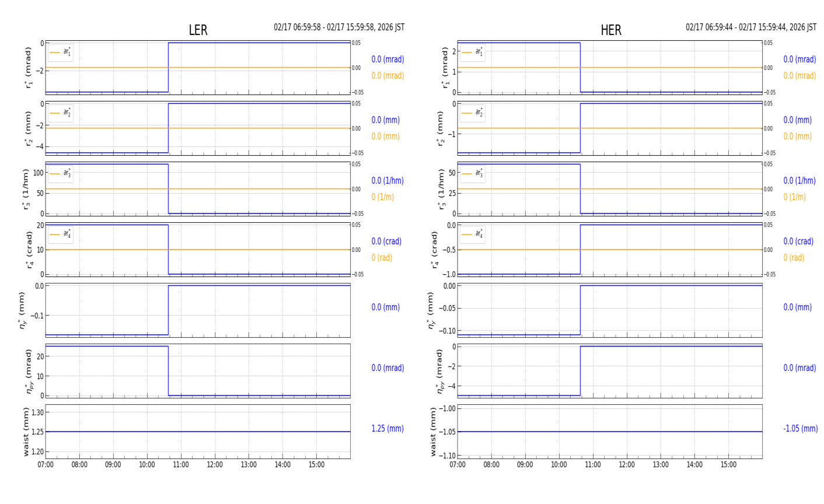Click the LER plot title
This screenshot has height=504, width=824.
coord(198,30)
